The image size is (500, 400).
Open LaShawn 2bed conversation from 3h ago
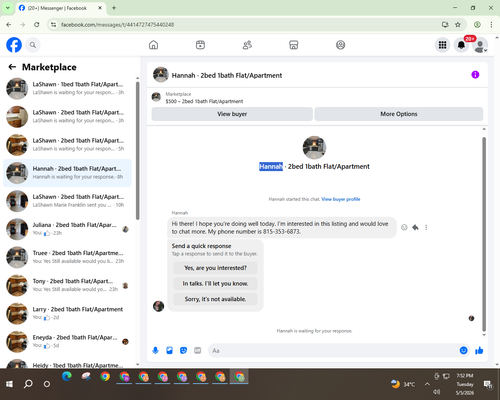coord(67,117)
